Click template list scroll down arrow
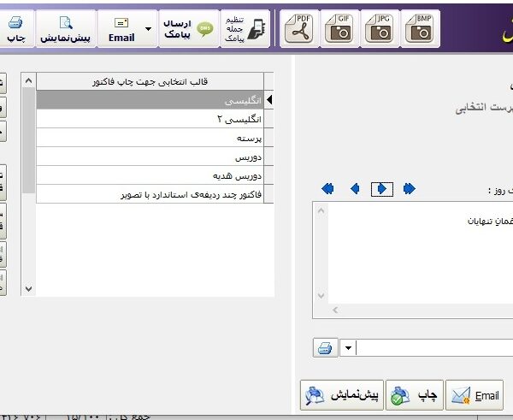Image resolution: width=513 pixels, height=420 pixels. (x=28, y=289)
